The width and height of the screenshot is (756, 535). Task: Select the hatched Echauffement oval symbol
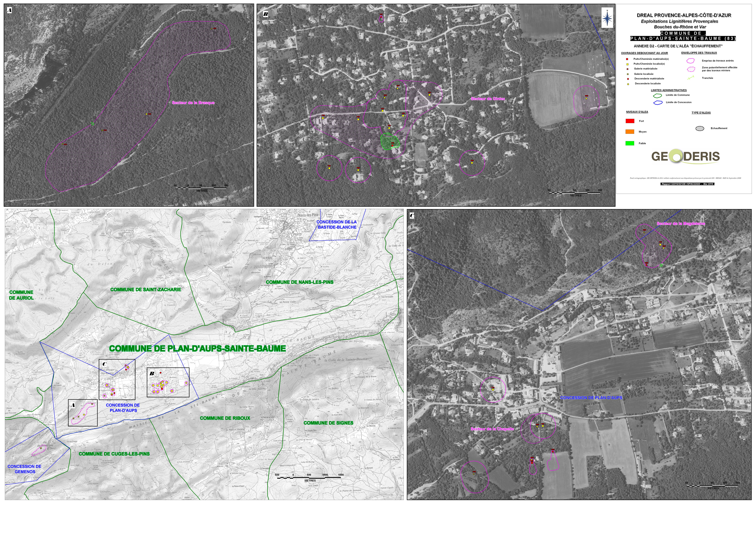click(700, 128)
